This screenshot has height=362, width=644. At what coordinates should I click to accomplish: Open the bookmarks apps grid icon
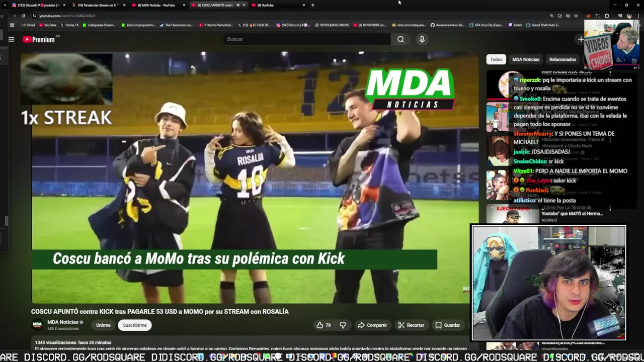point(12,25)
